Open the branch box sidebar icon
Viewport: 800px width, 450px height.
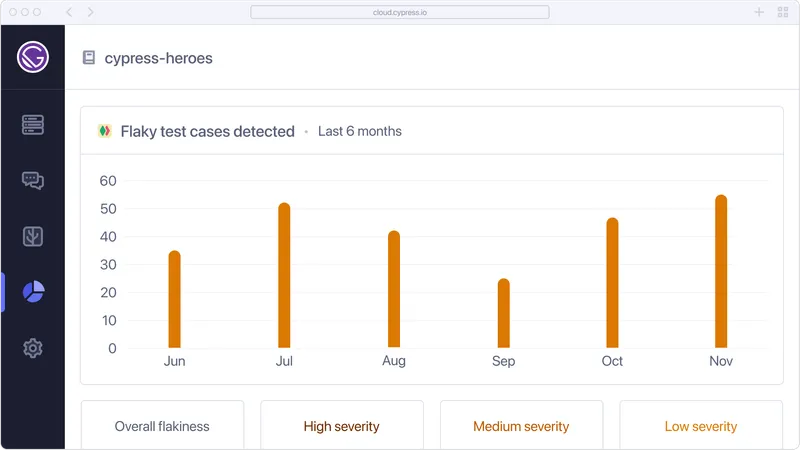pyautogui.click(x=33, y=236)
